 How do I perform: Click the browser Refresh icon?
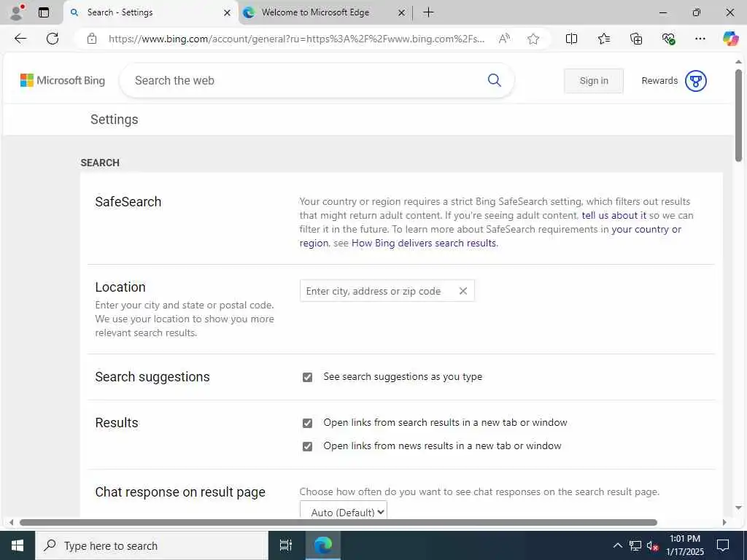(53, 39)
